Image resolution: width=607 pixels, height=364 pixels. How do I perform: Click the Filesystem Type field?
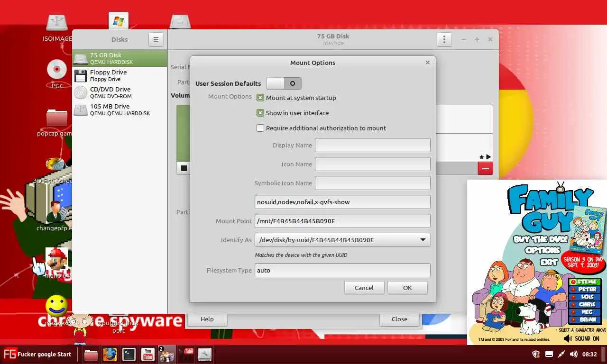[x=342, y=270]
